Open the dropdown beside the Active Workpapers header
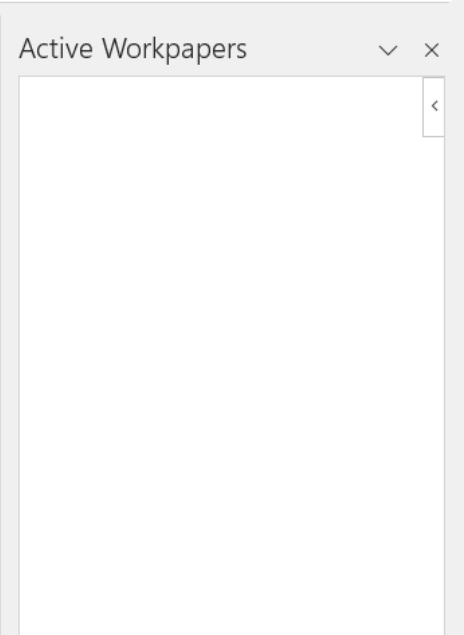Viewport: 464px width, 635px height. (388, 51)
